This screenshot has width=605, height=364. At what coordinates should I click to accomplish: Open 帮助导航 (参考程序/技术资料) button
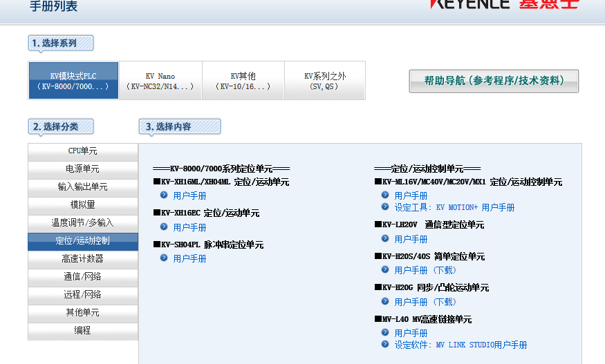pos(494,81)
